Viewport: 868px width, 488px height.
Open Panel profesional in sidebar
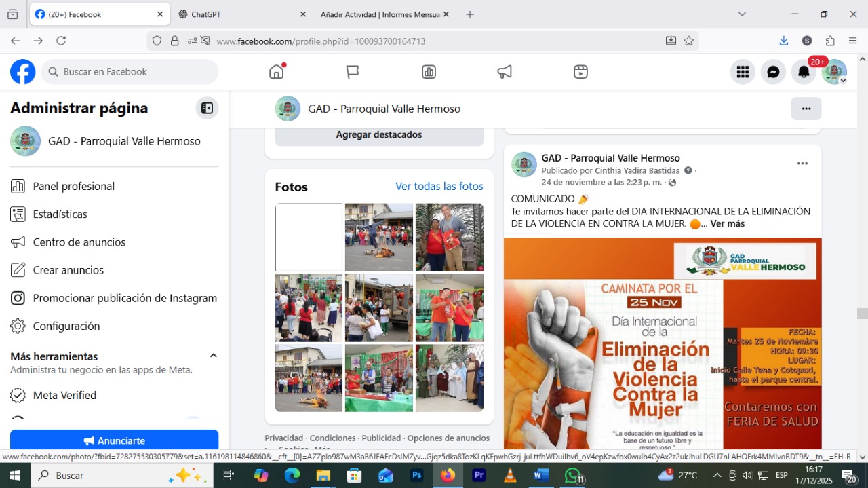tap(73, 187)
